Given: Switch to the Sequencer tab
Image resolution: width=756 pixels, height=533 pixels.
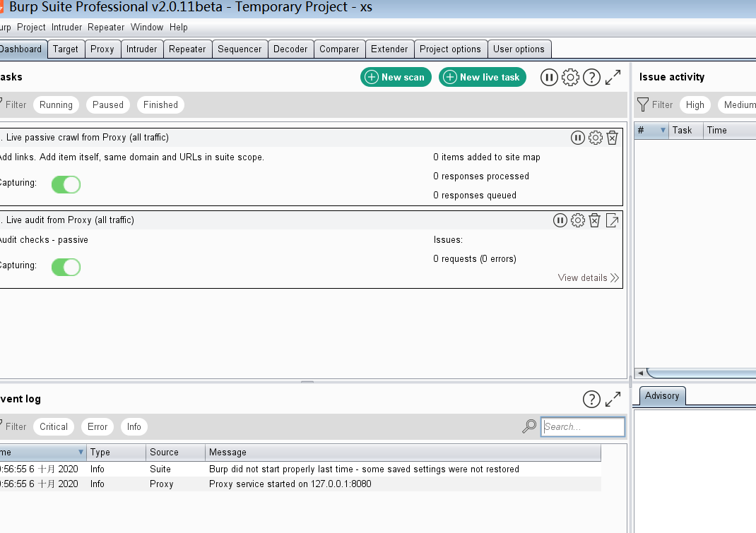Looking at the screenshot, I should 240,49.
